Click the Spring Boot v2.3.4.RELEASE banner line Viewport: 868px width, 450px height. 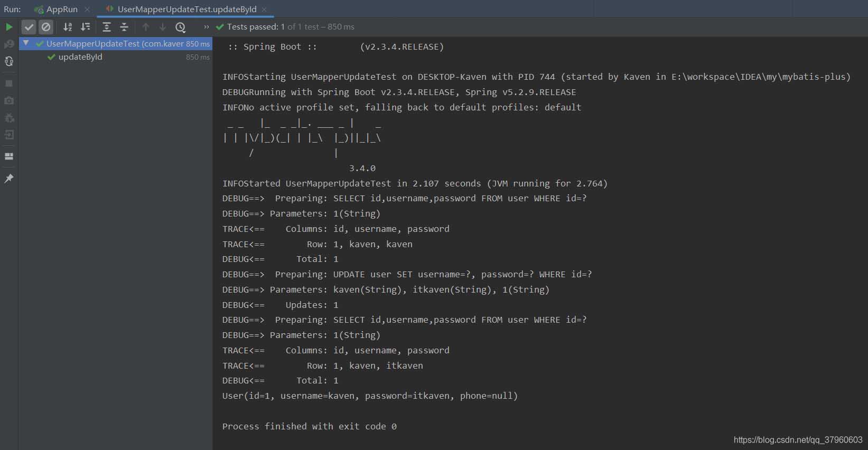click(x=335, y=46)
